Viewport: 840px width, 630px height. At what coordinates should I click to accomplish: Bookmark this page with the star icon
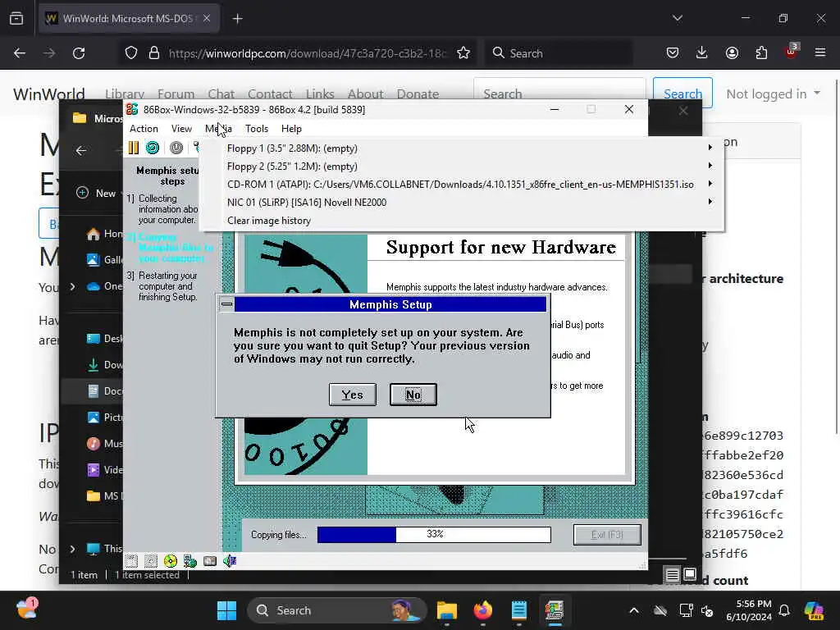[x=463, y=53]
